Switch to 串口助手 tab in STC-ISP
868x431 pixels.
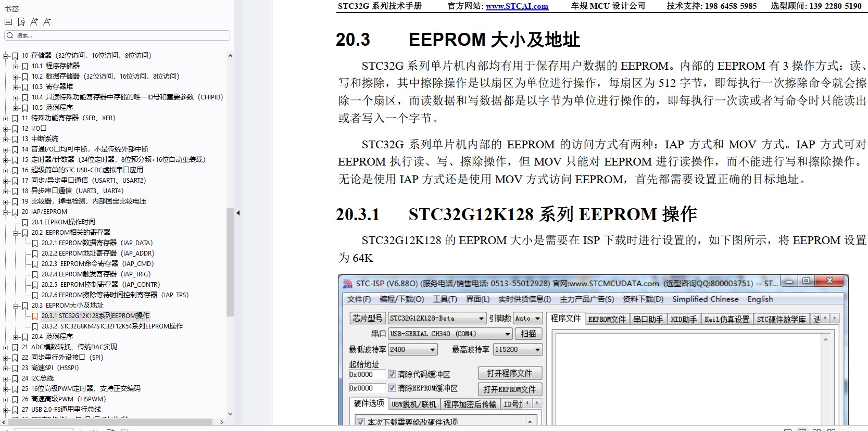[648, 319]
